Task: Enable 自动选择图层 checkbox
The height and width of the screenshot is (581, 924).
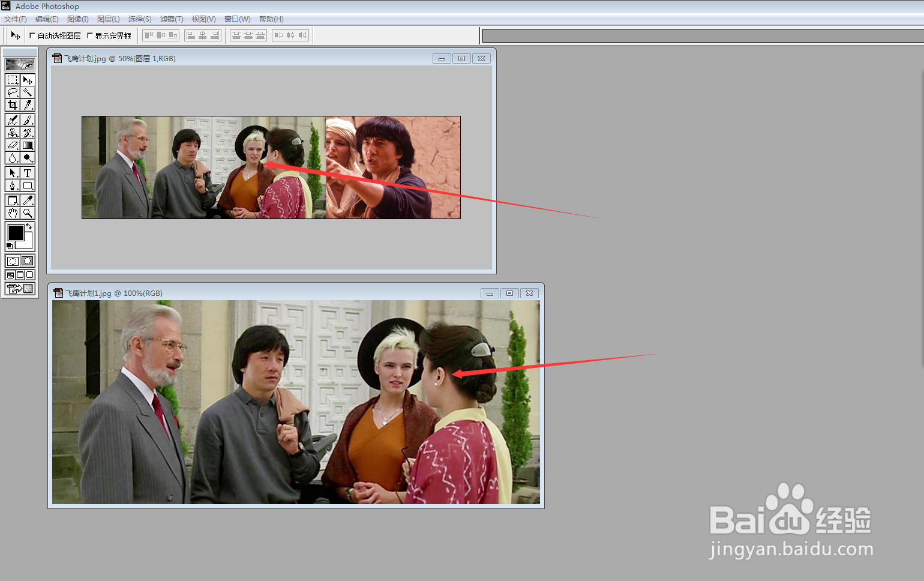Action: [32, 35]
